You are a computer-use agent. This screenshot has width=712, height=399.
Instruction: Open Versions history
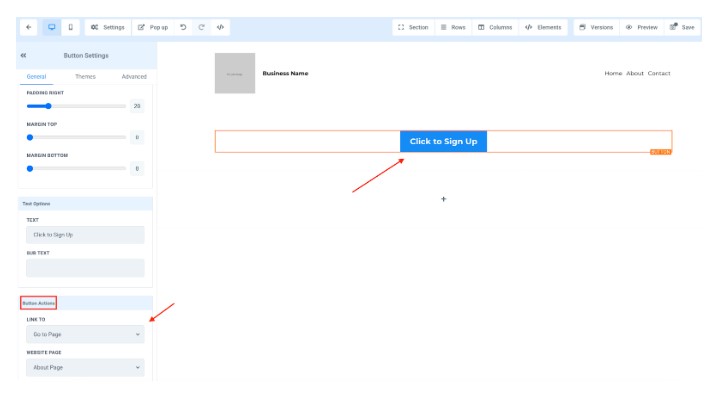click(596, 27)
